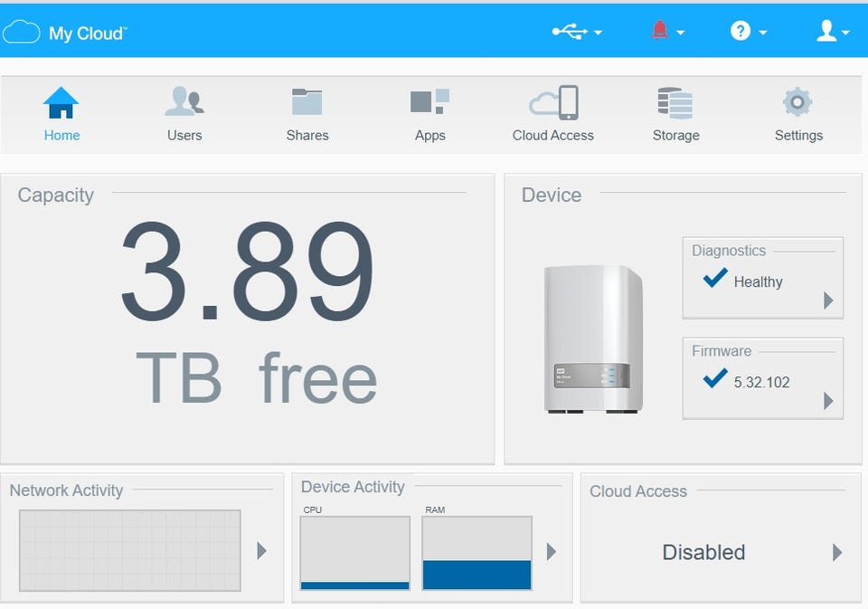Select the Home house icon
Viewport: 868px width, 609px height.
click(x=61, y=102)
